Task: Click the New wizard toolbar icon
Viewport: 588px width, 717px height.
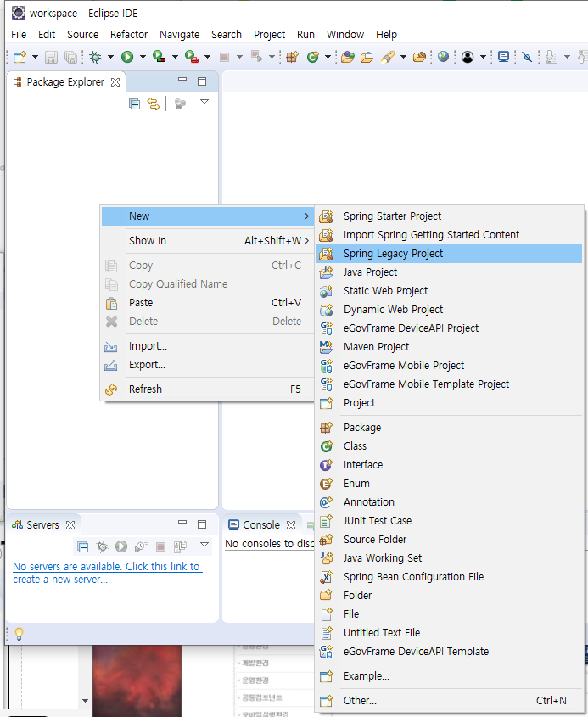Action: [x=20, y=57]
